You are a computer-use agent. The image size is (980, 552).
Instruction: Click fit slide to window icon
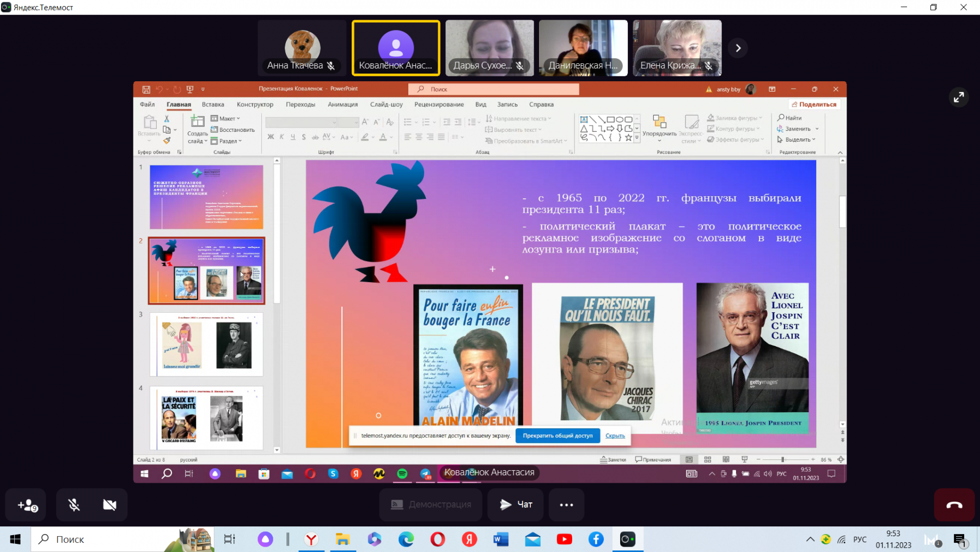[x=841, y=460]
